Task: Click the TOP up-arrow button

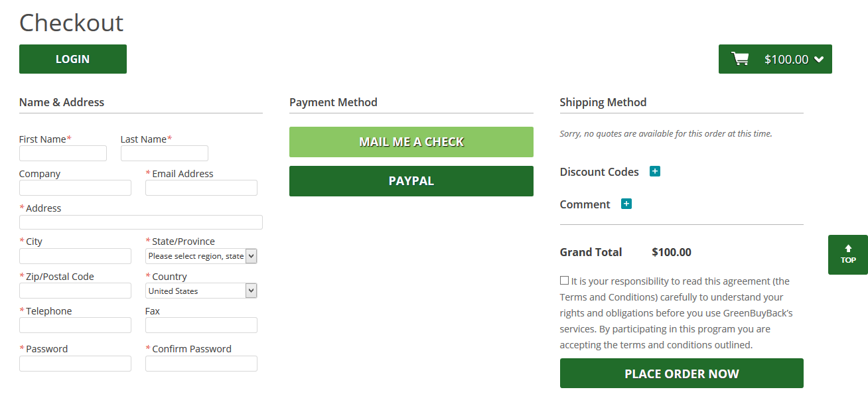Action: (847, 254)
